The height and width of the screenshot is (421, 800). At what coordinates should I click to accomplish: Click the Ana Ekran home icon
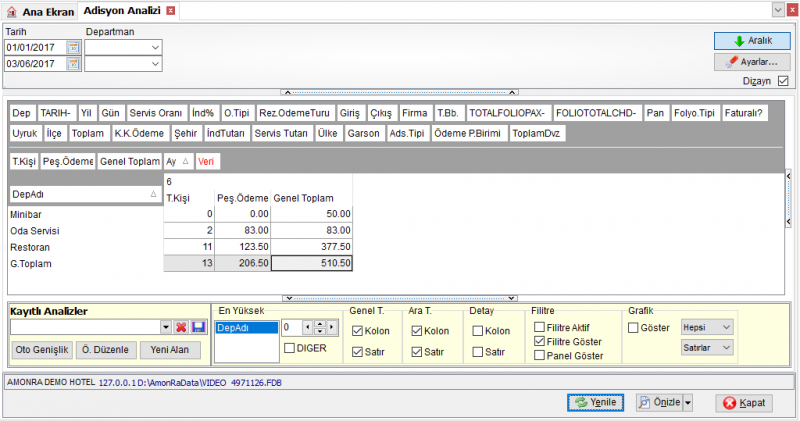click(11, 12)
